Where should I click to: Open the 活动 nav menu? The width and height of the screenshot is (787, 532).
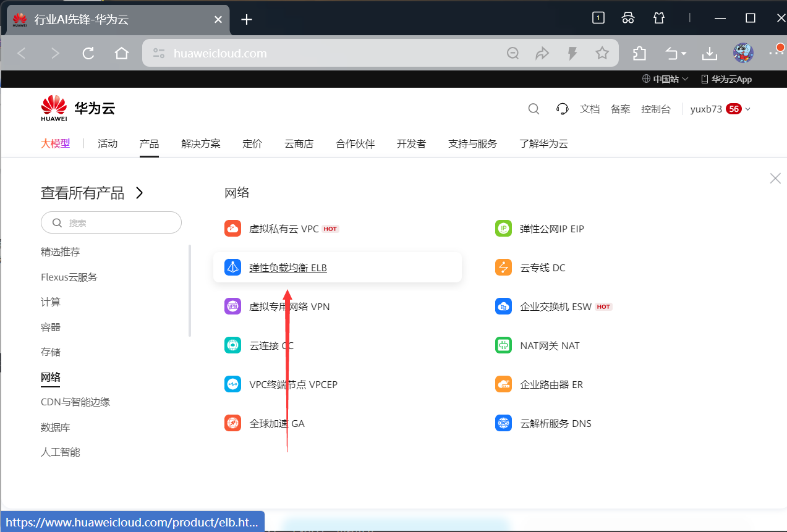(108, 143)
